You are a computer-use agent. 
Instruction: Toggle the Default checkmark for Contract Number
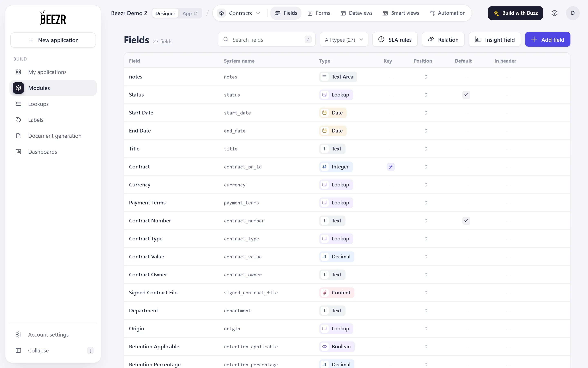466,221
